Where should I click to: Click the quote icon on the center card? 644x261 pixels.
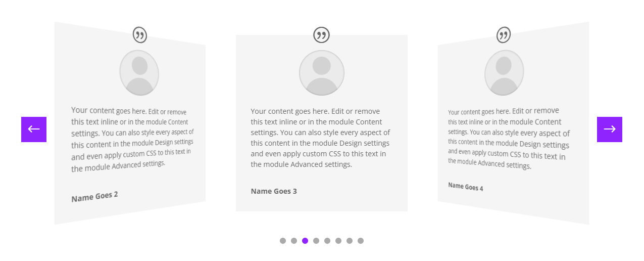[x=321, y=35]
